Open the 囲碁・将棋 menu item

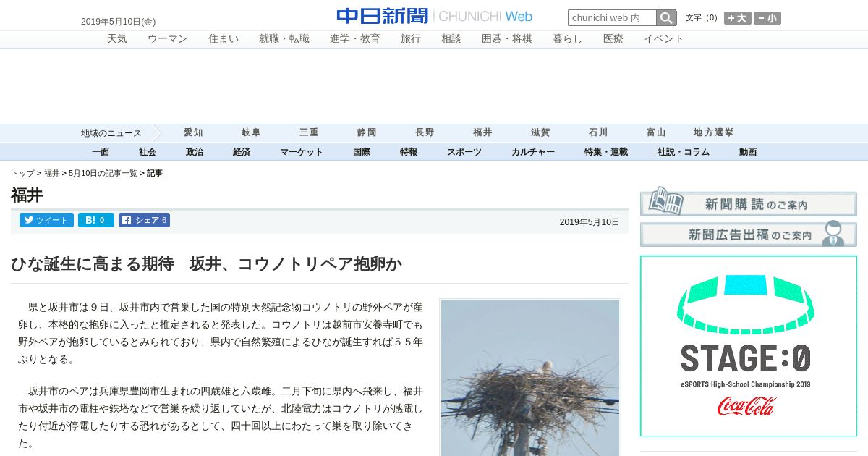click(507, 39)
